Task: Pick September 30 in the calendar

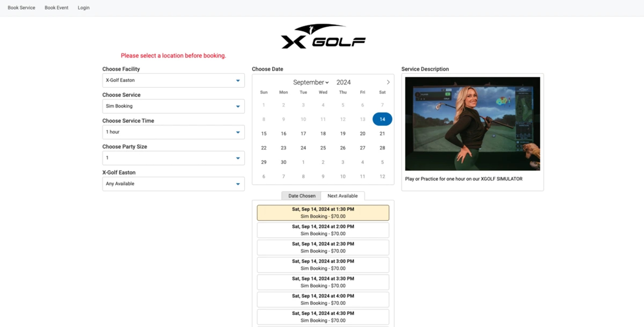Action: [284, 162]
